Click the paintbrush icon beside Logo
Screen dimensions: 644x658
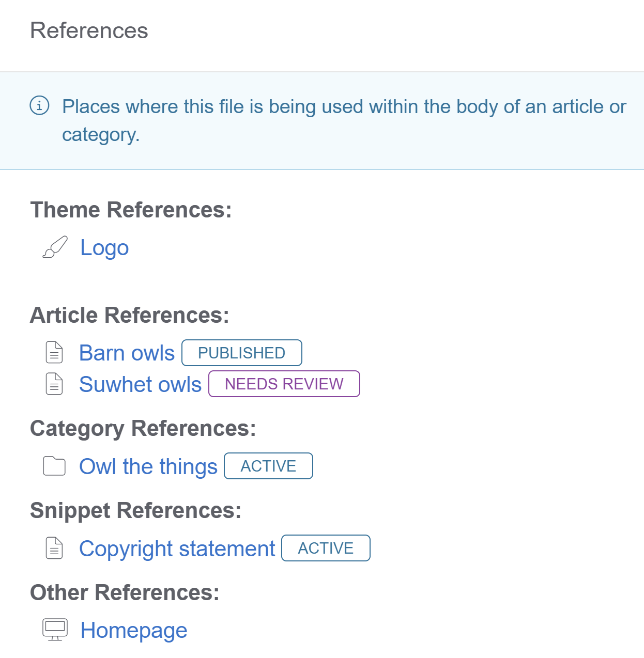(x=55, y=247)
